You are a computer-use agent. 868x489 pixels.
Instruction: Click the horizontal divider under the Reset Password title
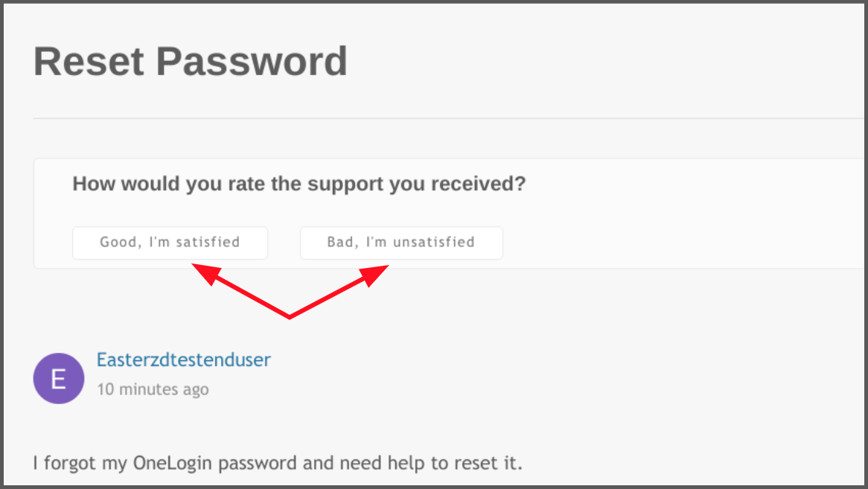(448, 118)
